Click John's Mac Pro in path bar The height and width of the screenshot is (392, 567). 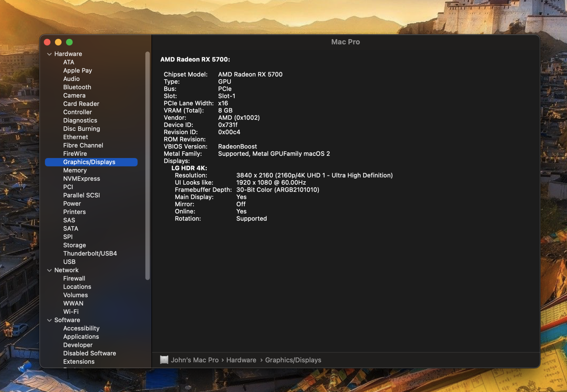coord(195,360)
